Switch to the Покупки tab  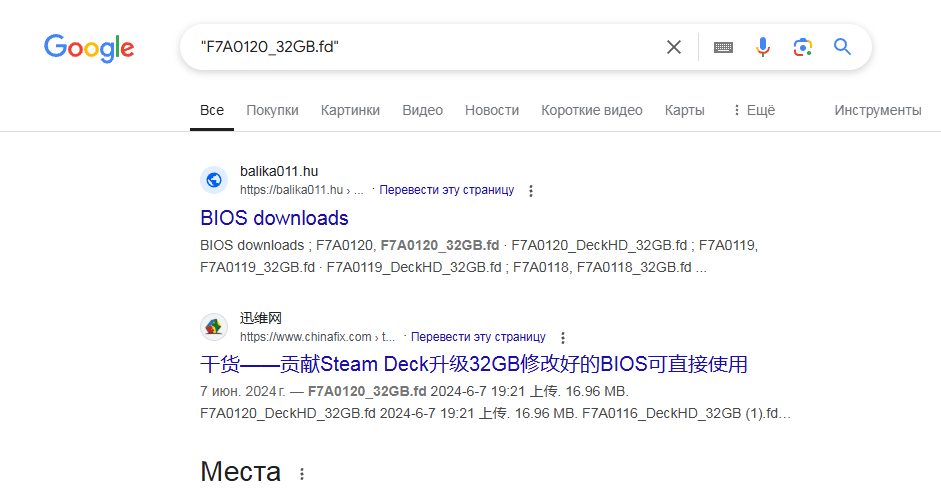pyautogui.click(x=272, y=110)
